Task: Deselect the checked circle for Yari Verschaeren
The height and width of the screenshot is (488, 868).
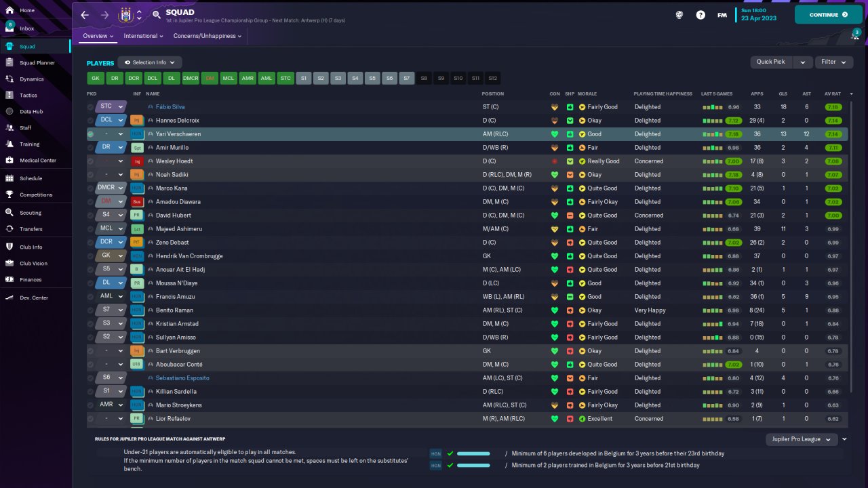Action: click(x=91, y=134)
